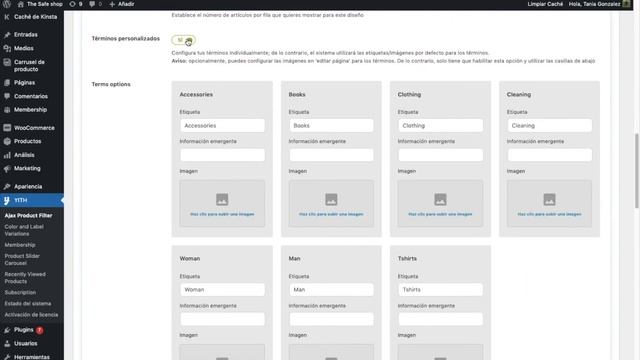Click the Productos icon in sidebar

7,141
